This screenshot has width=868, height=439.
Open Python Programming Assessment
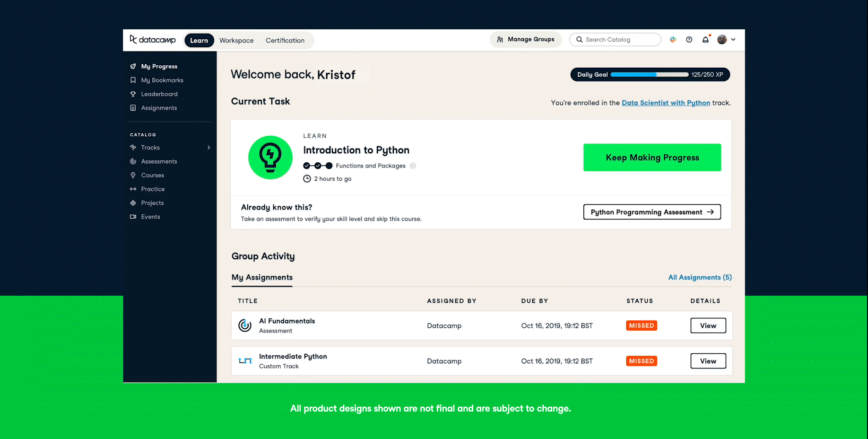tap(652, 212)
